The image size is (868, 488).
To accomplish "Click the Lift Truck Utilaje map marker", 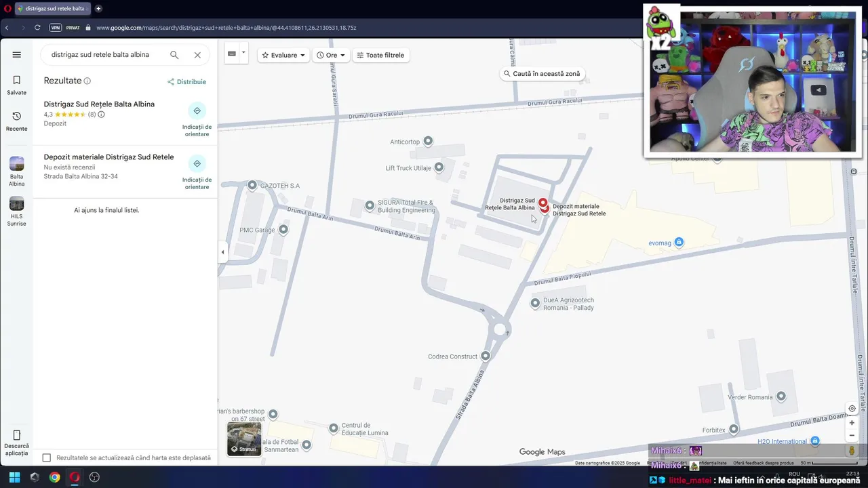I will 439,167.
